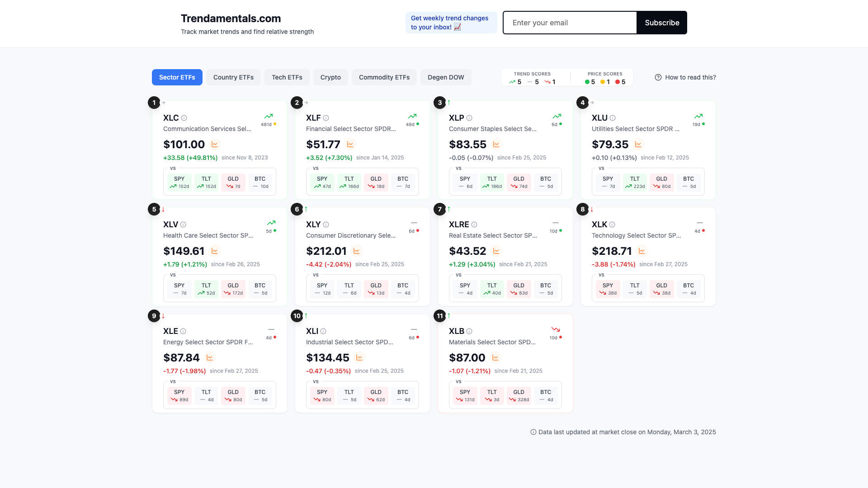This screenshot has width=868, height=488.
Task: Click the info icon by data last updated
Action: tap(533, 432)
